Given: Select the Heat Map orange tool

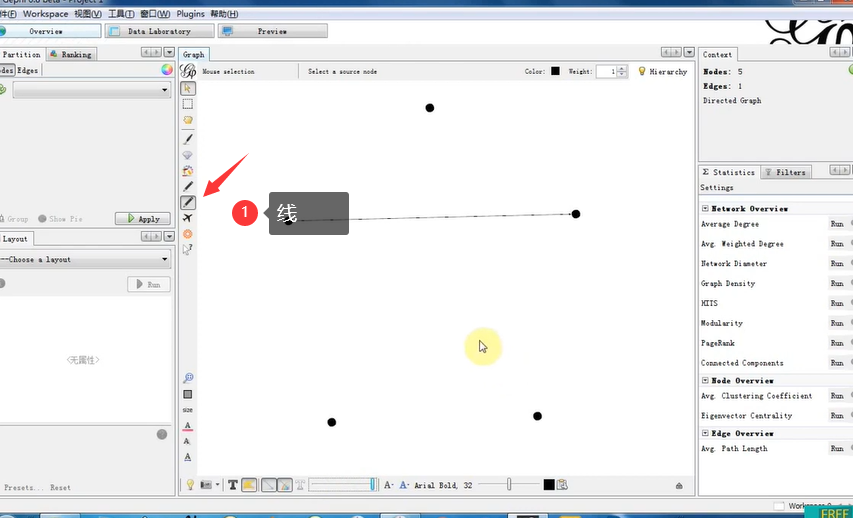Looking at the screenshot, I should pyautogui.click(x=188, y=234).
